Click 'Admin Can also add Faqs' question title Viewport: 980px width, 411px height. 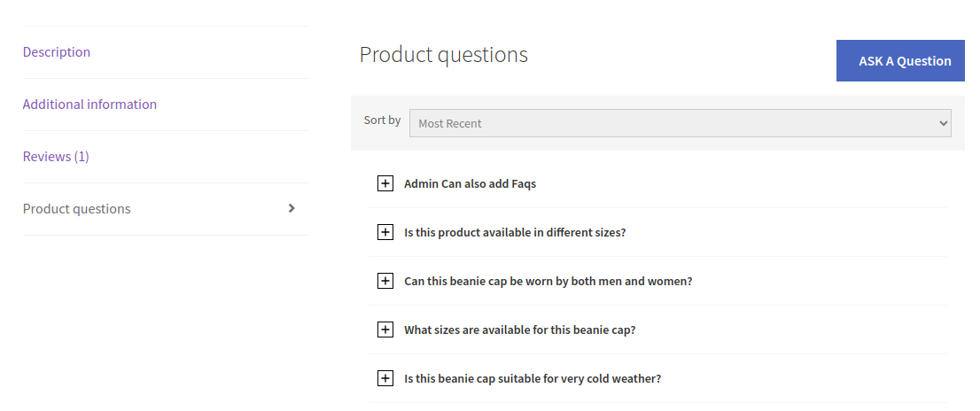point(470,184)
